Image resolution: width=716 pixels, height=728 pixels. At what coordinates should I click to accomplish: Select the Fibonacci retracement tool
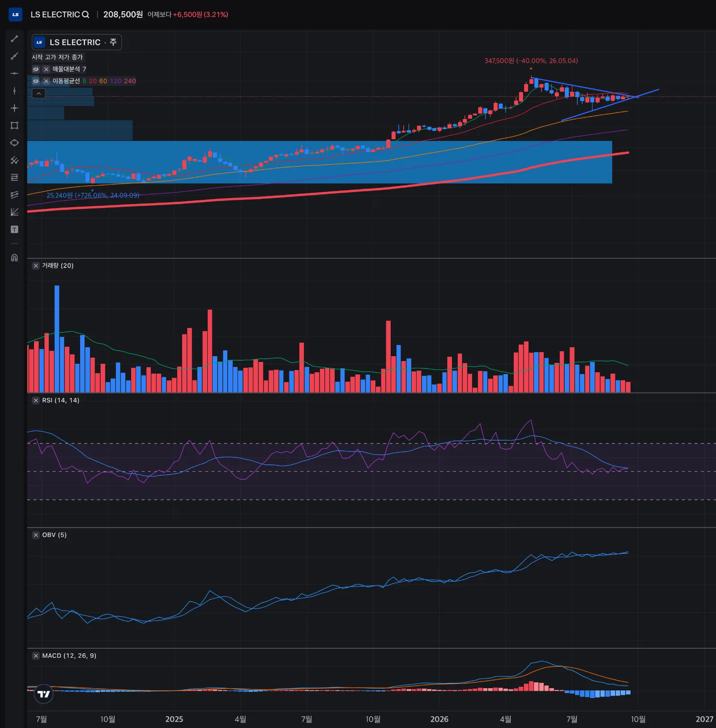click(x=14, y=177)
